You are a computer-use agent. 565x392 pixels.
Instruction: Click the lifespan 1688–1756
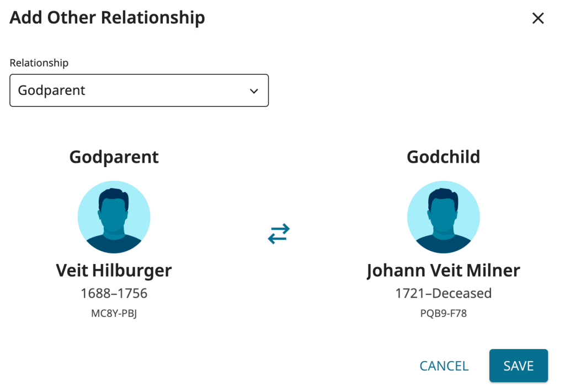[114, 293]
